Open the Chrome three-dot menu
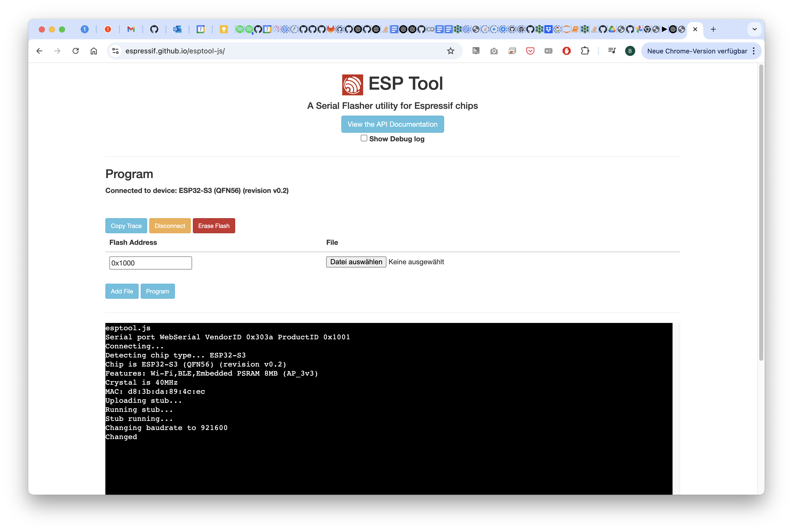Screen dimensions: 793x532 [x=754, y=51]
